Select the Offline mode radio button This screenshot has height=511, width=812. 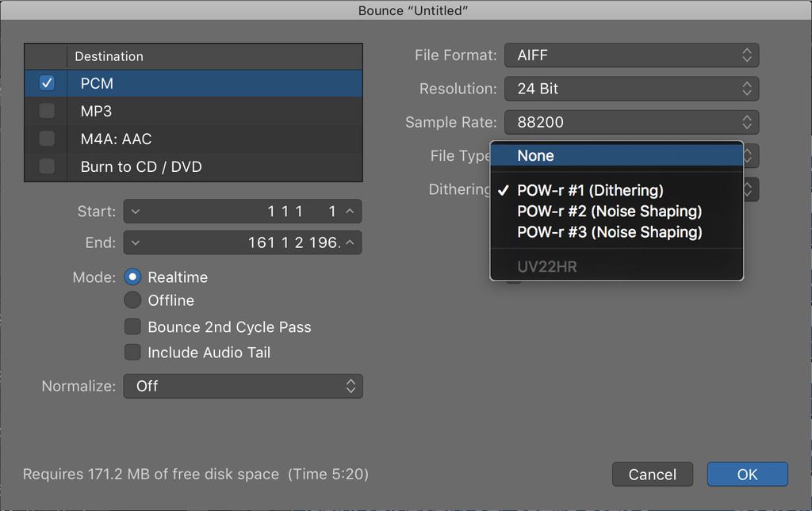coord(132,300)
